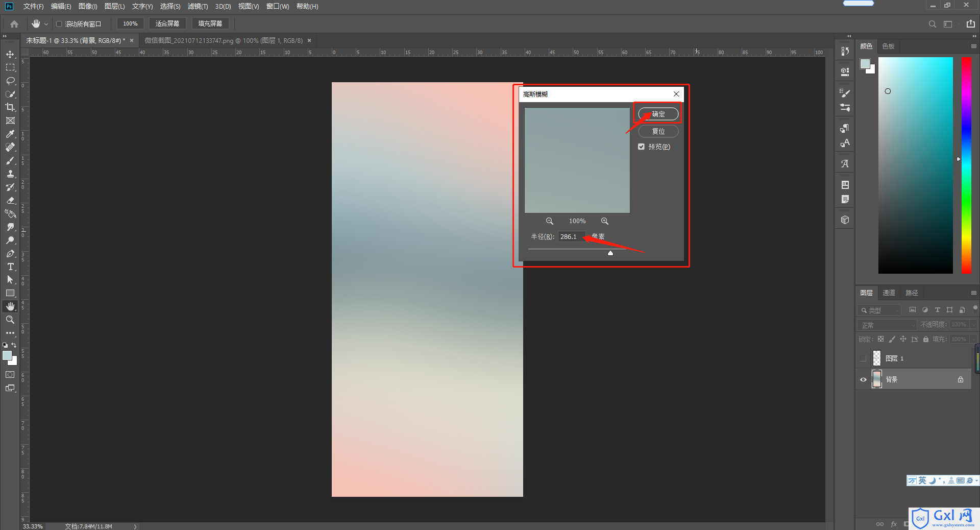Viewport: 980px width, 530px height.
Task: Toggle lock image pixels brush icon
Action: [x=892, y=339]
